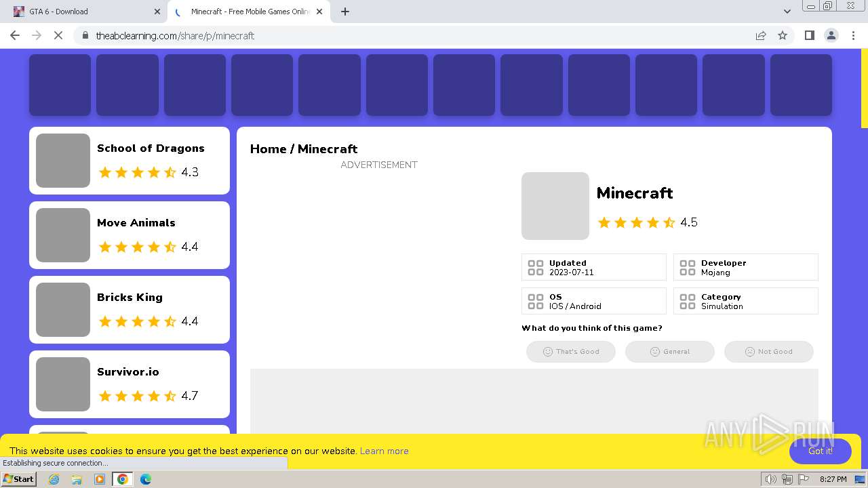This screenshot has width=868, height=488.
Task: View site information via the padlock icon
Action: (85, 35)
